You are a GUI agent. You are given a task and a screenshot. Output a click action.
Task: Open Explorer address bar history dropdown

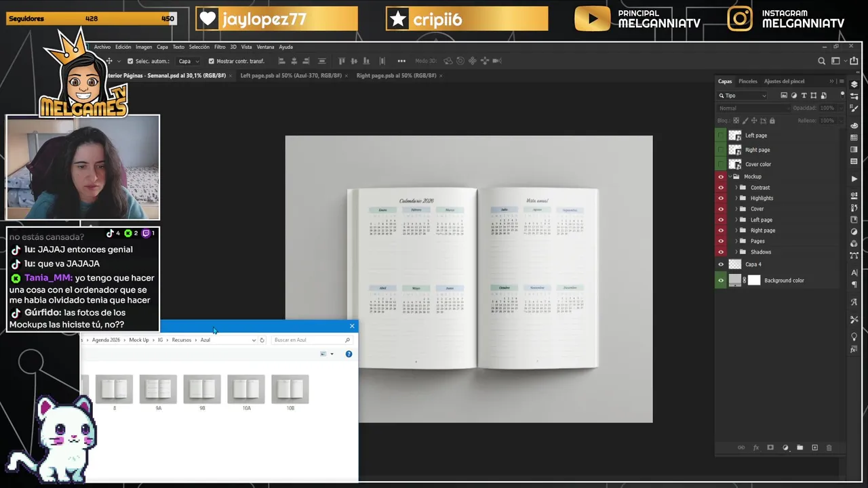point(254,340)
